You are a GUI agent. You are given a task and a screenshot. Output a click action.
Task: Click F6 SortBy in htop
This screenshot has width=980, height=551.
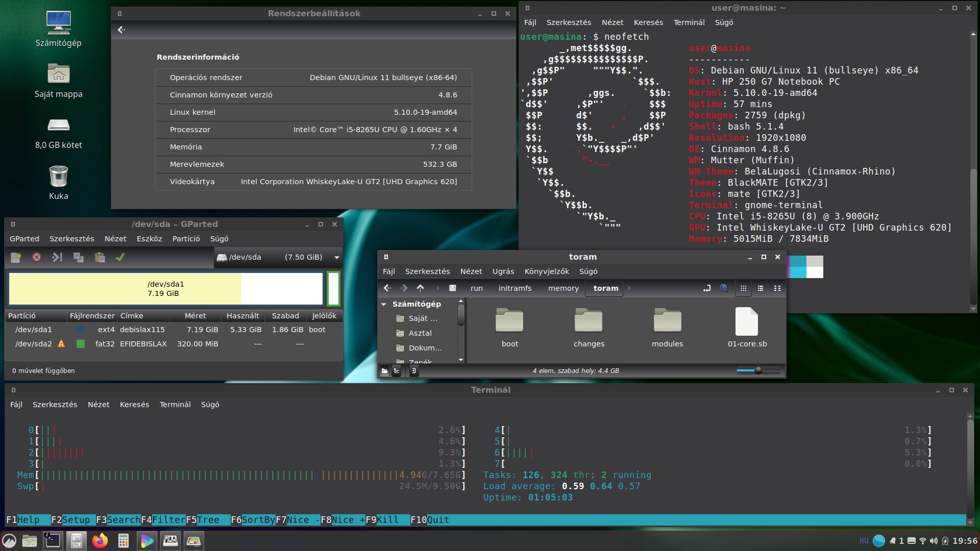253,520
